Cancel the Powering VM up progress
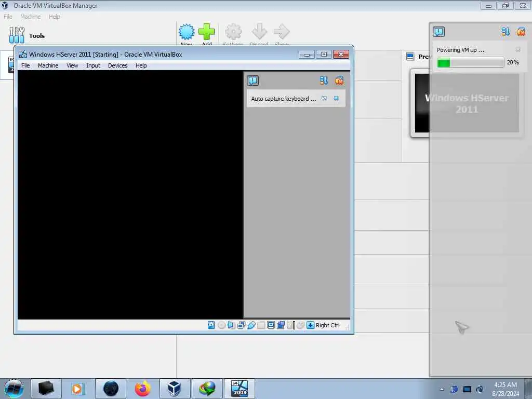The image size is (532, 399). tap(518, 49)
